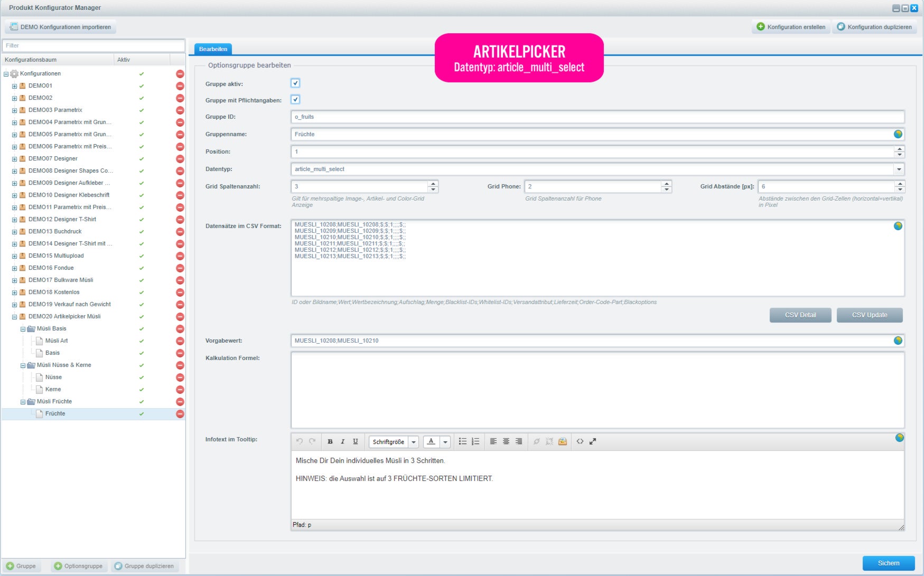Screen dimensions: 924x576
Task: Open the Datentyp dropdown
Action: pyautogui.click(x=899, y=169)
